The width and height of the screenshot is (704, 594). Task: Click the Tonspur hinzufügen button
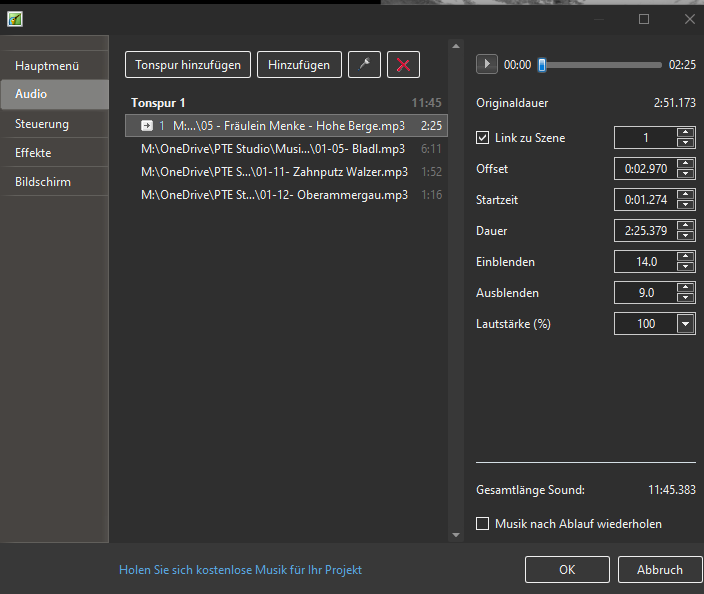[x=188, y=65]
